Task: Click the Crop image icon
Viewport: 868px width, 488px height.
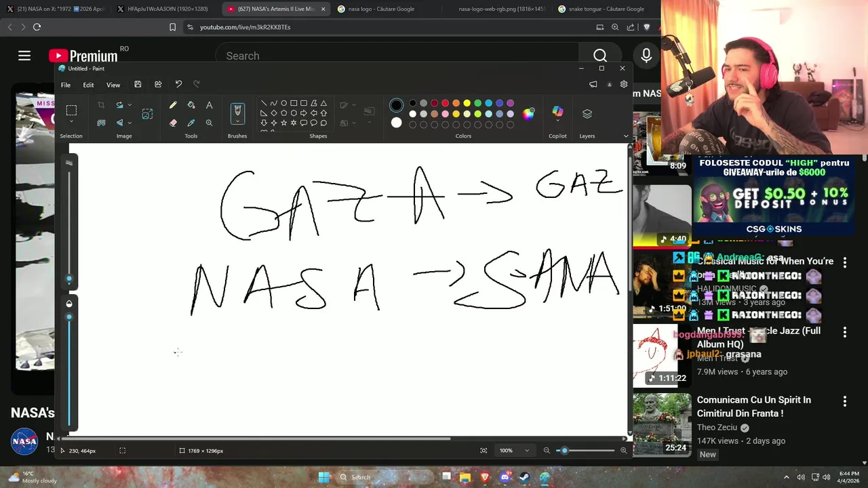Action: coord(101,105)
